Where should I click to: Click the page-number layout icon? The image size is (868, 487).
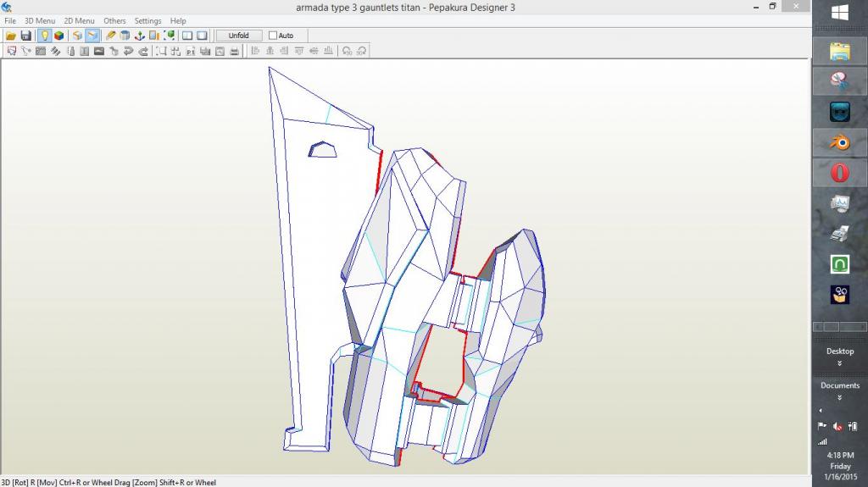click(191, 51)
